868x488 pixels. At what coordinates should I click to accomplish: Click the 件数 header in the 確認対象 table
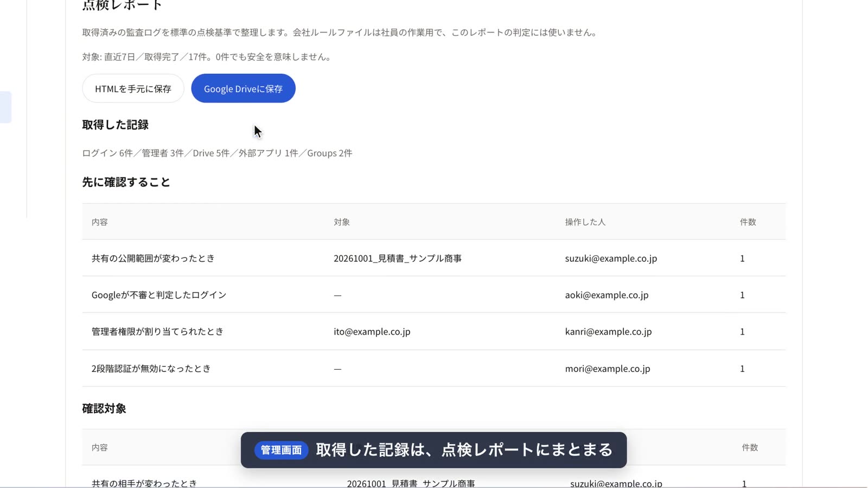point(750,447)
